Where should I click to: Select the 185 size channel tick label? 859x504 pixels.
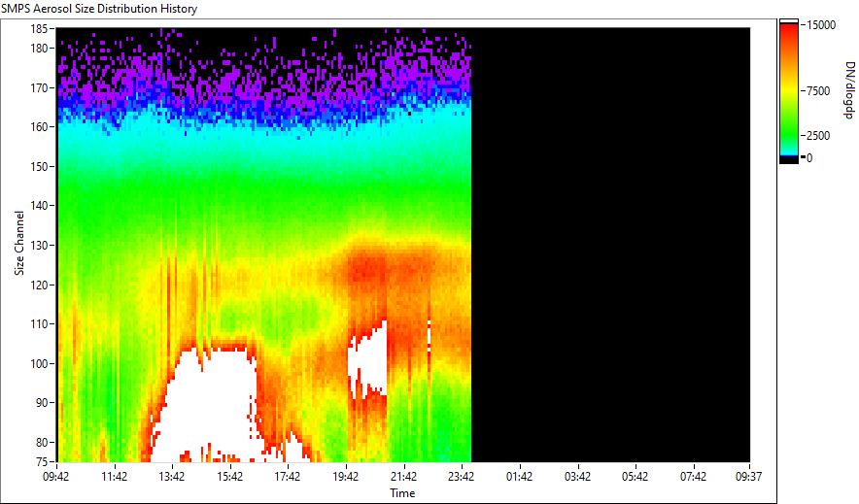pyautogui.click(x=39, y=29)
